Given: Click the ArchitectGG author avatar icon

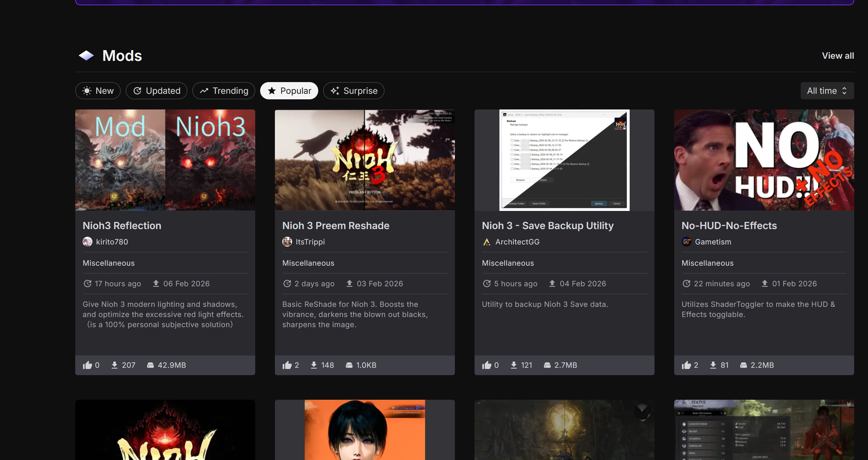Looking at the screenshot, I should (487, 242).
